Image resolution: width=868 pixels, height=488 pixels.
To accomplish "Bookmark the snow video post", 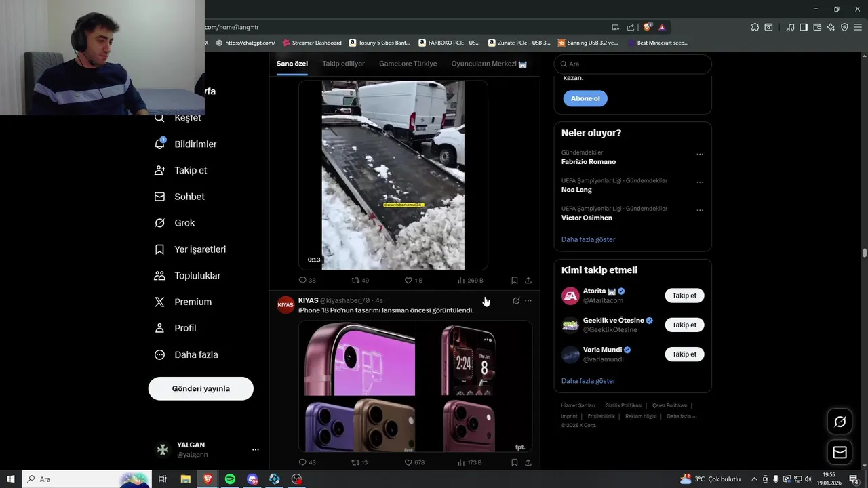I will pyautogui.click(x=515, y=280).
